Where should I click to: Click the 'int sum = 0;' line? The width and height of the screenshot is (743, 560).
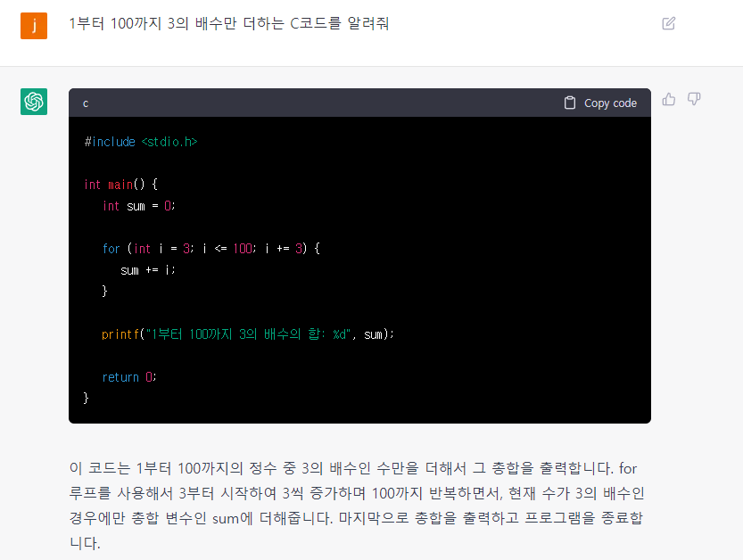139,206
